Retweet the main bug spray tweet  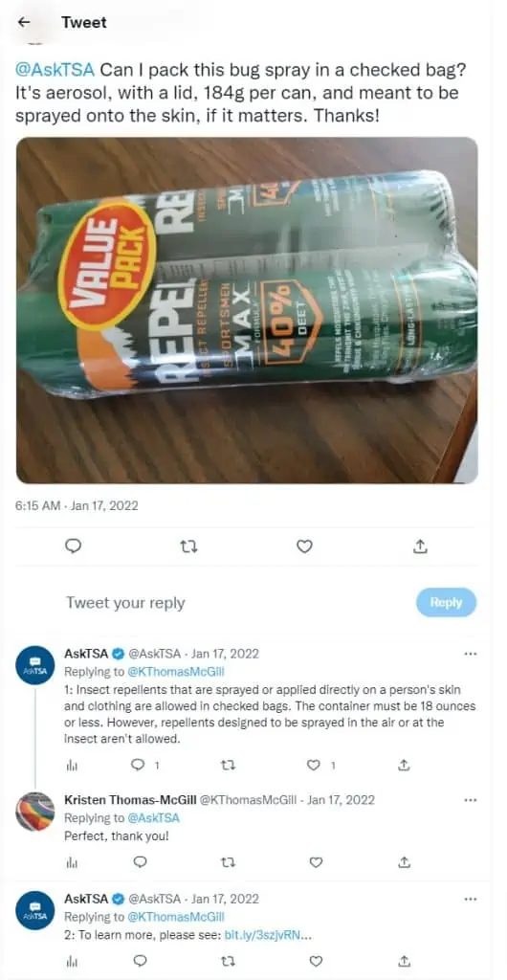tap(187, 546)
